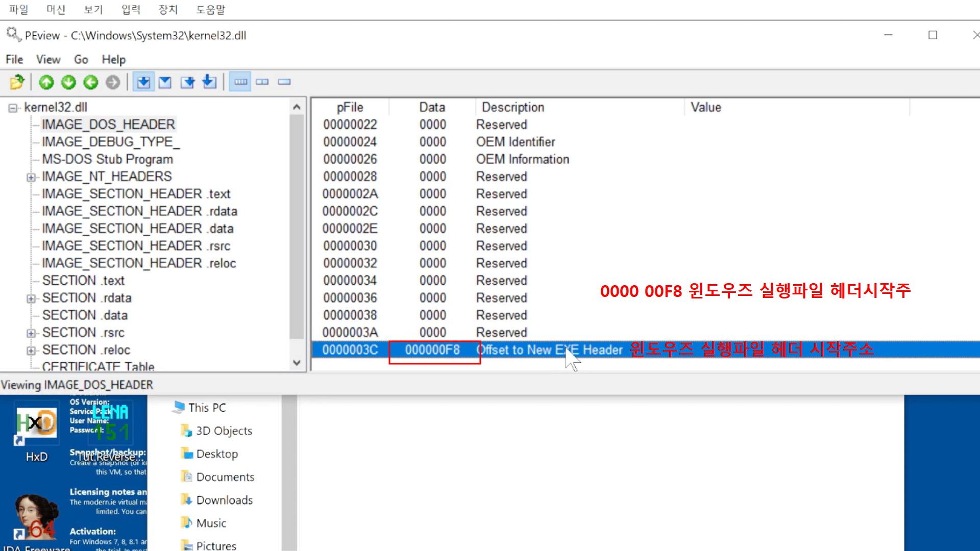Image resolution: width=980 pixels, height=551 pixels.
Task: Expand the SECTION .reloc node
Action: coord(31,350)
